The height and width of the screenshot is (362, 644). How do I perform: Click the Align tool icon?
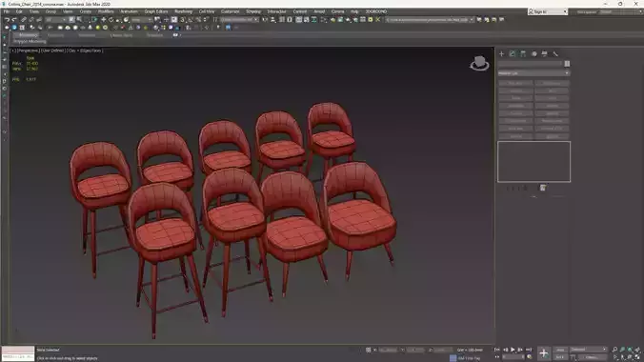(272, 19)
